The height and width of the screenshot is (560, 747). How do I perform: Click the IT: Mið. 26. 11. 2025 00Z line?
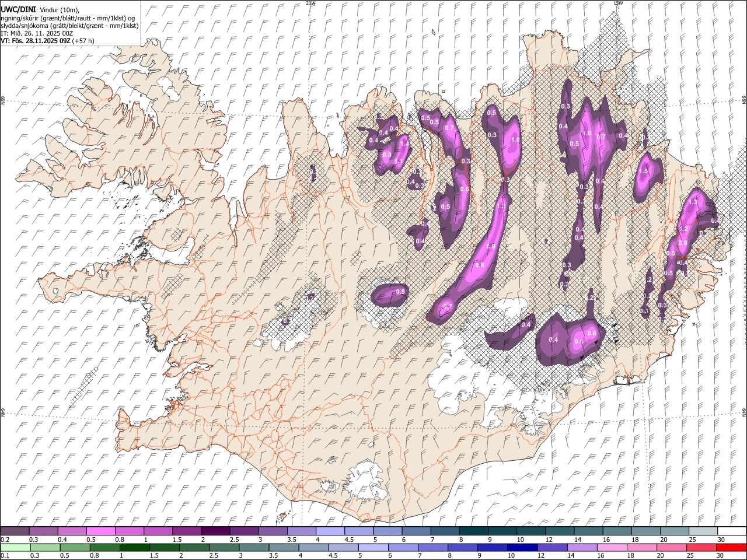[37, 33]
